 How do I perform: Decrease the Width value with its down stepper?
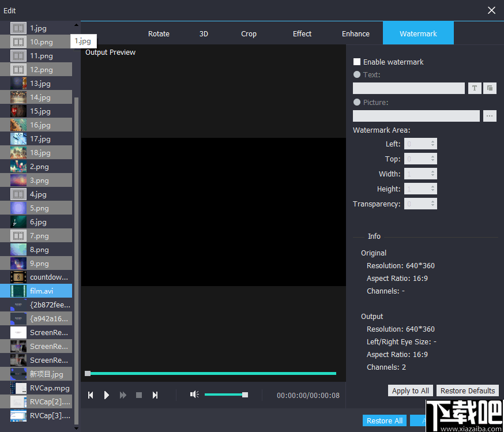point(434,176)
